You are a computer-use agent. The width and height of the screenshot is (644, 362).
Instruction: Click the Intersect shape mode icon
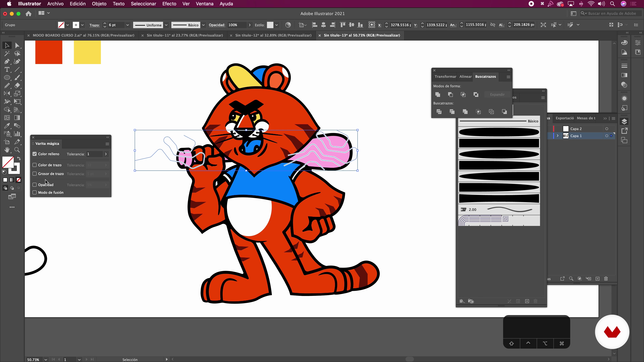pyautogui.click(x=463, y=94)
